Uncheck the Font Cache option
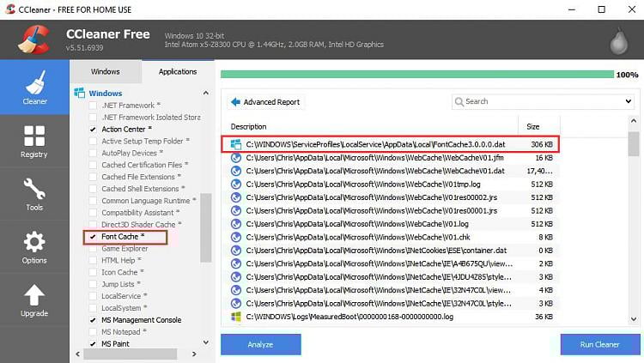The image size is (644, 363). (x=93, y=237)
